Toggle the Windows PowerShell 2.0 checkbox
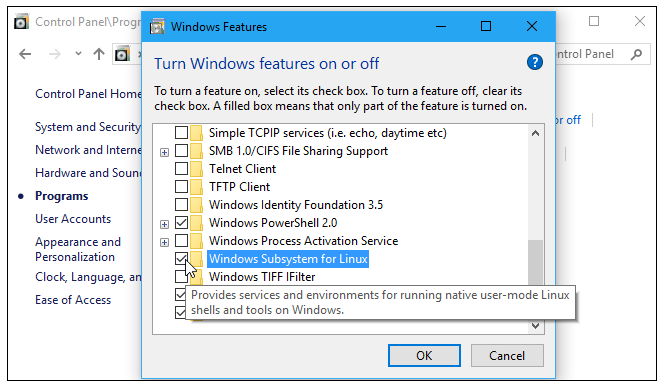Image resolution: width=665 pixels, height=385 pixels. tap(182, 223)
